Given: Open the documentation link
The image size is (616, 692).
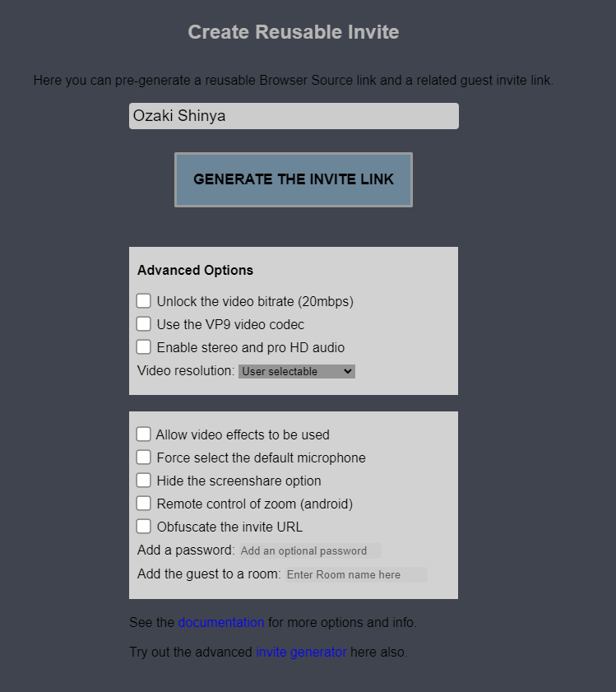Looking at the screenshot, I should pos(221,622).
